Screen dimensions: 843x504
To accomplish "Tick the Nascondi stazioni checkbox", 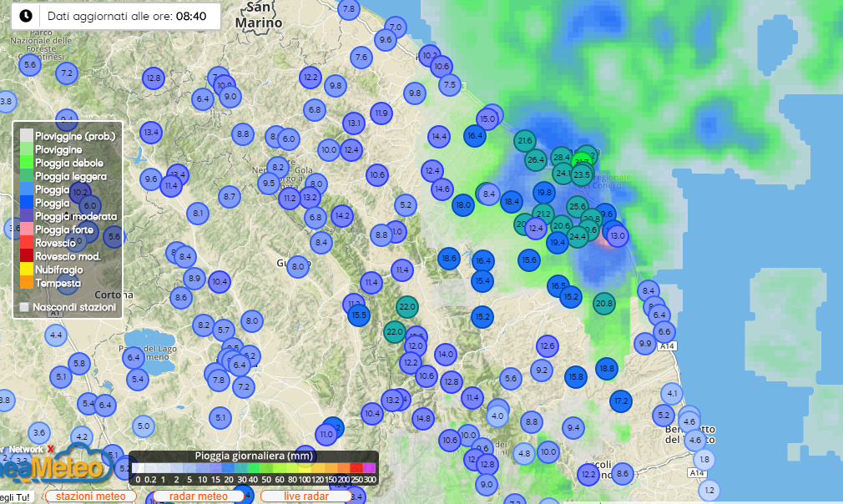I will click(24, 307).
